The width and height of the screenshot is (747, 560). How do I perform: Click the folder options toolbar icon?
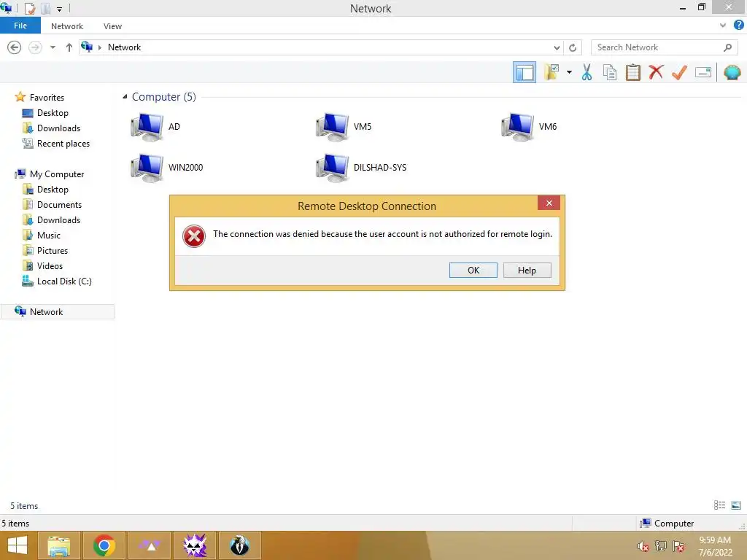(x=551, y=72)
